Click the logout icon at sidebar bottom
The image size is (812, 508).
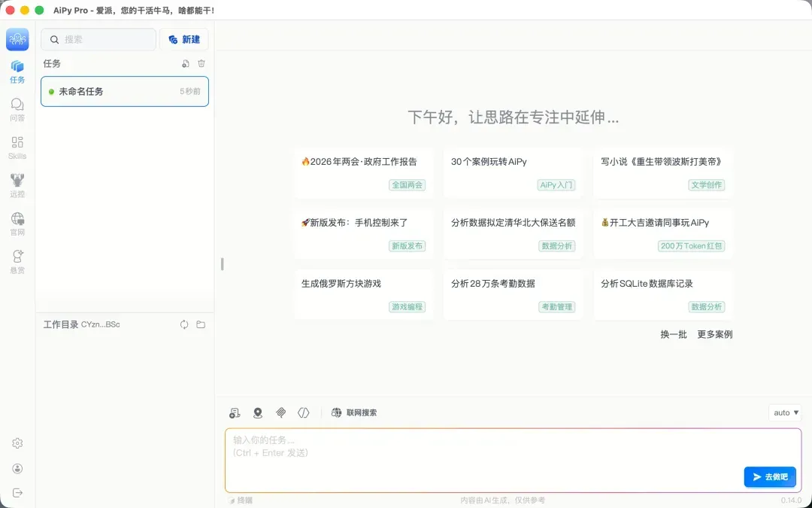pos(17,493)
